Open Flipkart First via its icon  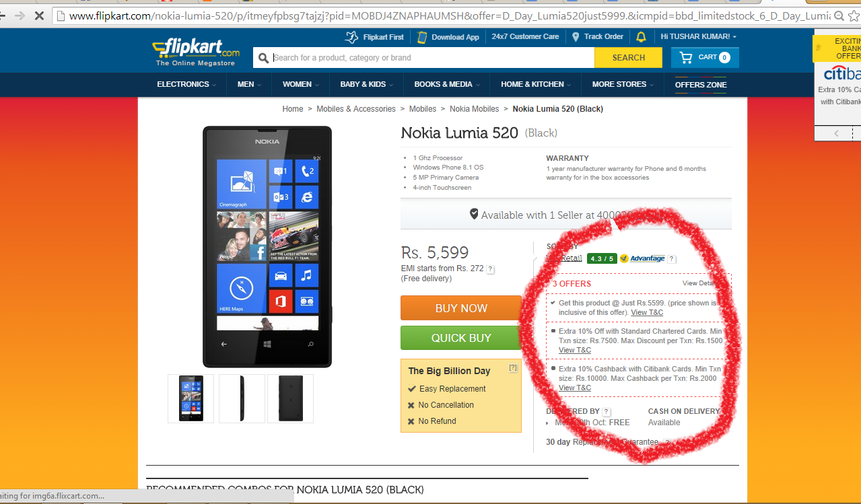[351, 37]
